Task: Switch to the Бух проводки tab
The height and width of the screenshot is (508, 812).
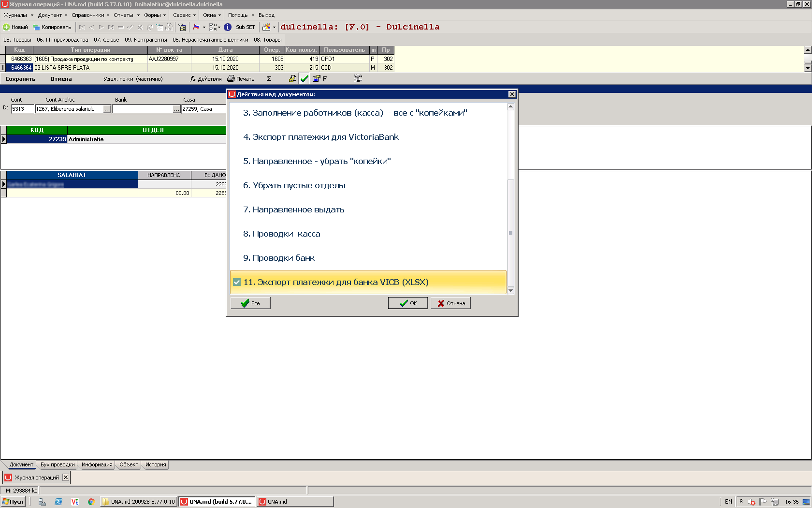Action: (58, 465)
